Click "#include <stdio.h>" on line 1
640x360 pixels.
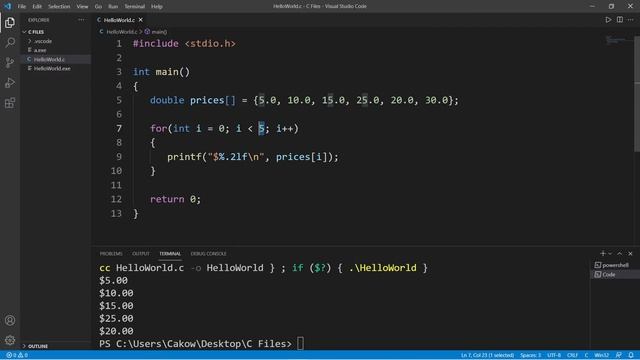[x=184, y=44]
